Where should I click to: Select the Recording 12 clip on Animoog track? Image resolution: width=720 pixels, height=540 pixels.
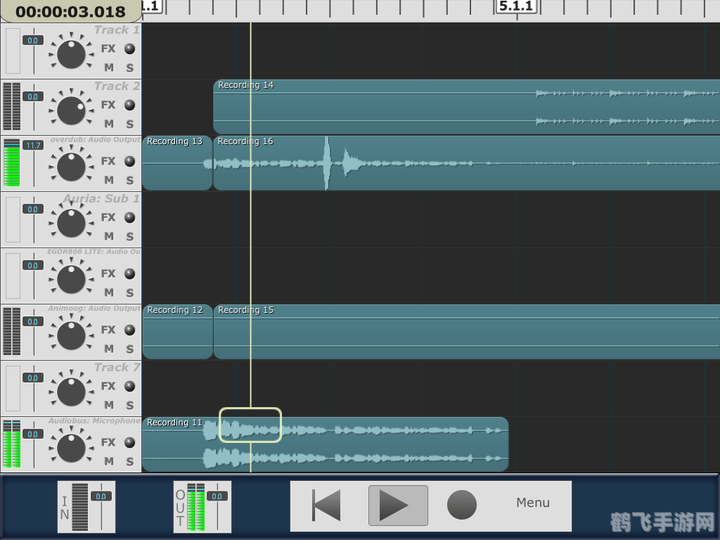coord(176,331)
